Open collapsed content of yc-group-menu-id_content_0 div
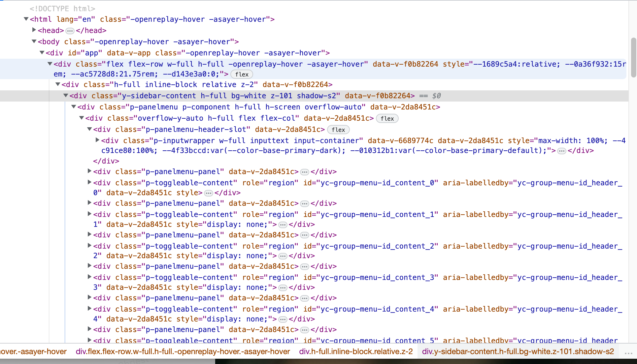637x364 pixels. [208, 193]
